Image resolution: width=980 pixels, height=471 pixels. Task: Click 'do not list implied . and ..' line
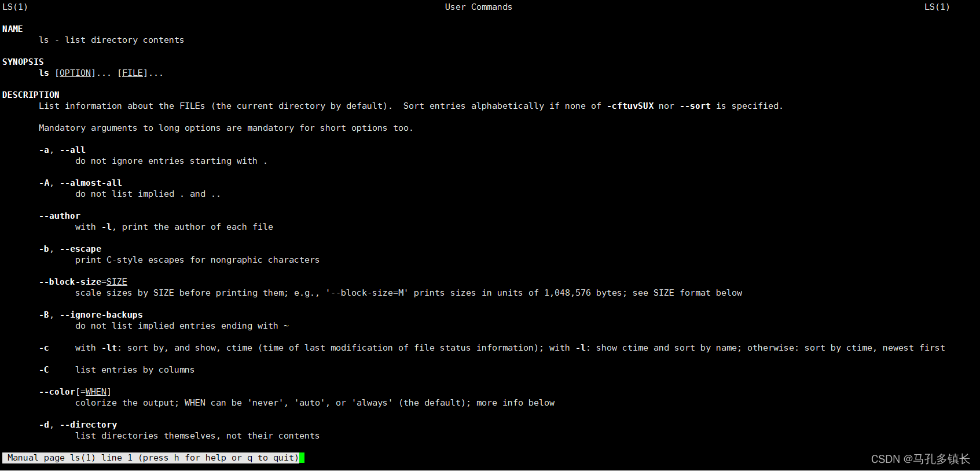pyautogui.click(x=148, y=194)
